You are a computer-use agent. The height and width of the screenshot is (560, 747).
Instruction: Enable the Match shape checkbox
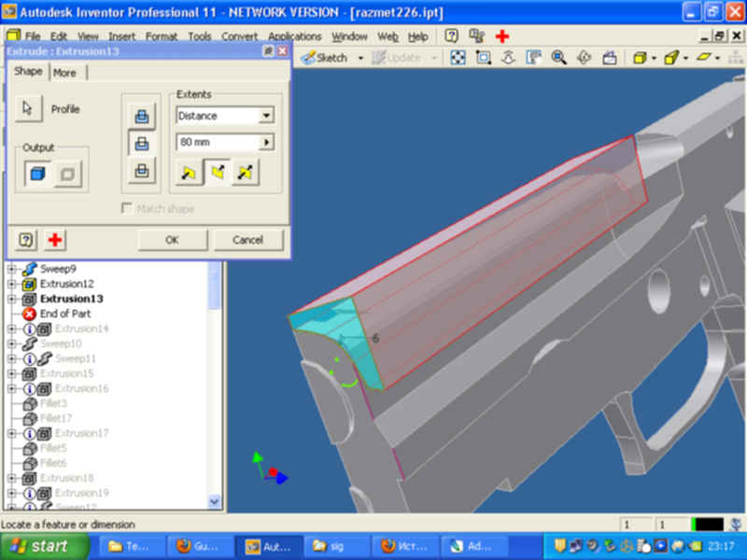pyautogui.click(x=126, y=209)
